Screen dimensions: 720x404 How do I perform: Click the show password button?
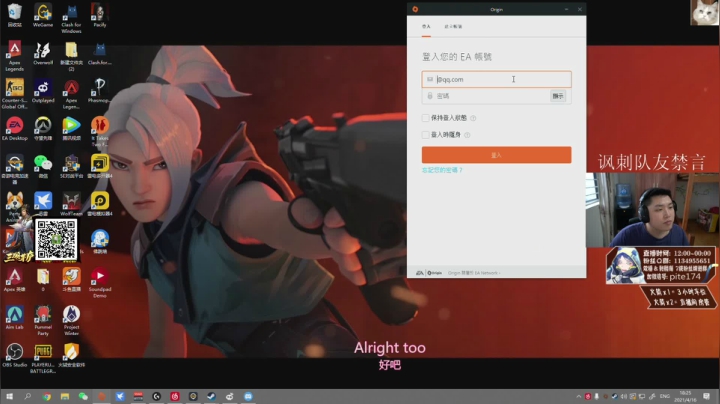[x=558, y=96]
